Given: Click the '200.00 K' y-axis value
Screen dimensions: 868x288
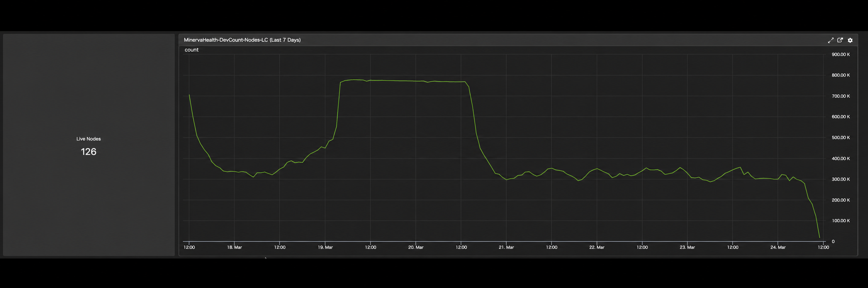Looking at the screenshot, I should 841,200.
